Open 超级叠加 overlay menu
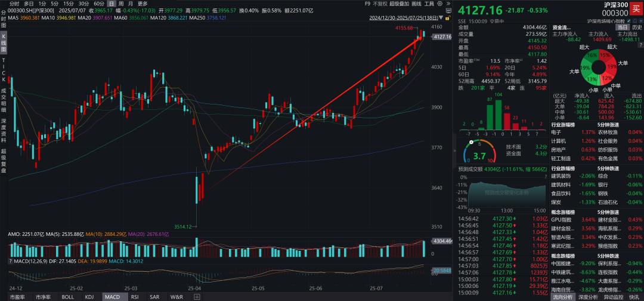644x301 pixels. coord(399,4)
